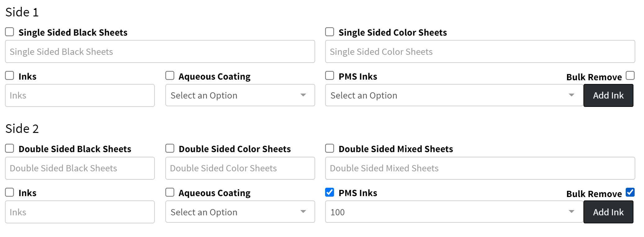
Task: Check the Single Sided Color Sheets box
Action: click(x=329, y=32)
